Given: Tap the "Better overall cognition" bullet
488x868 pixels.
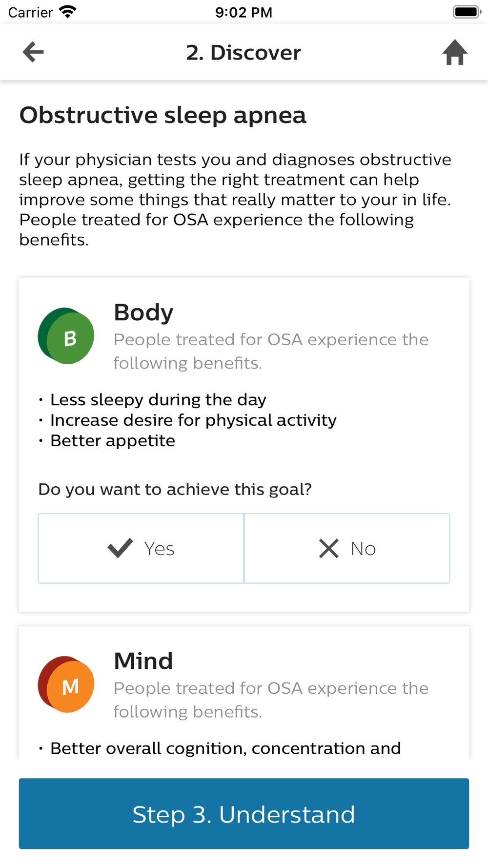Looking at the screenshot, I should click(x=225, y=748).
